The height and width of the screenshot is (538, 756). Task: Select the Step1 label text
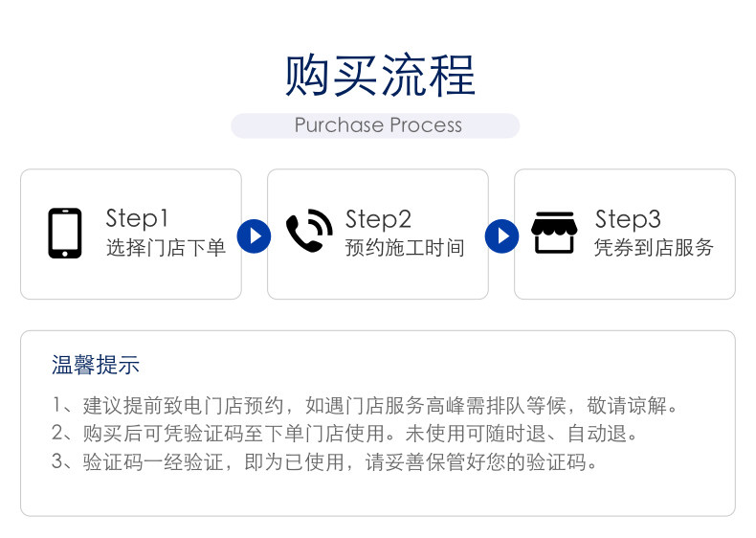(137, 218)
